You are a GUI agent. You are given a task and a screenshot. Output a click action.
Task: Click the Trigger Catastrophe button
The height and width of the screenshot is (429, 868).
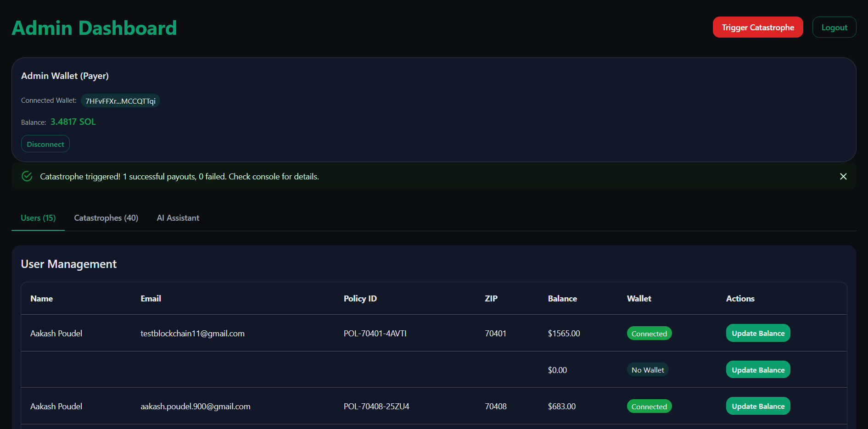point(758,27)
